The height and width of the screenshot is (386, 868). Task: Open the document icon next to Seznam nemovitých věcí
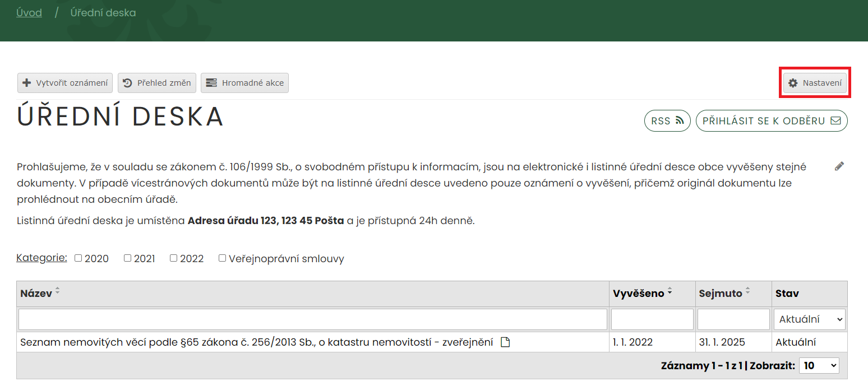505,342
